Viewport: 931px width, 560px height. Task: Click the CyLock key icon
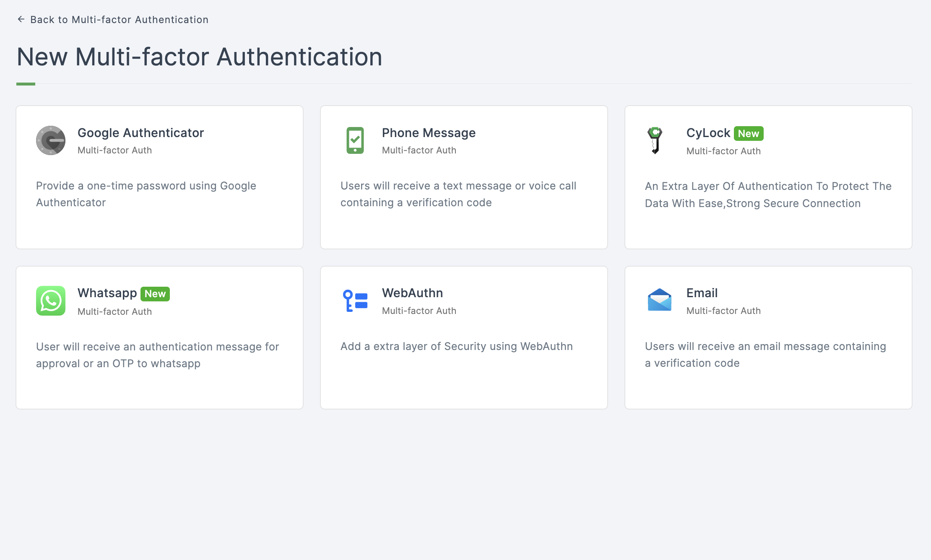click(x=655, y=140)
